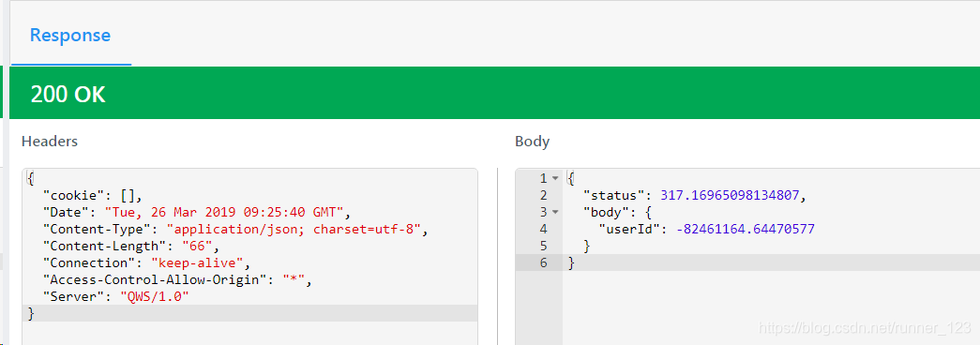Click the "status" key in Body

(614, 196)
